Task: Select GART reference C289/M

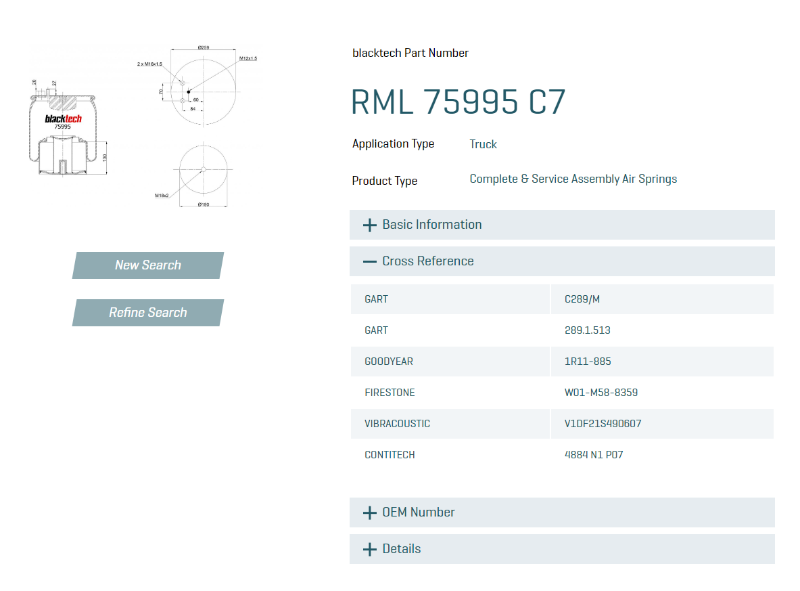Action: (582, 300)
